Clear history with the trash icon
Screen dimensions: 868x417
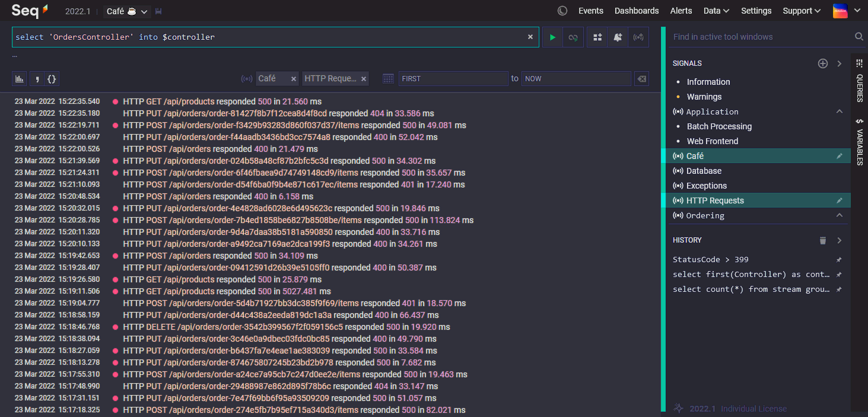point(822,240)
